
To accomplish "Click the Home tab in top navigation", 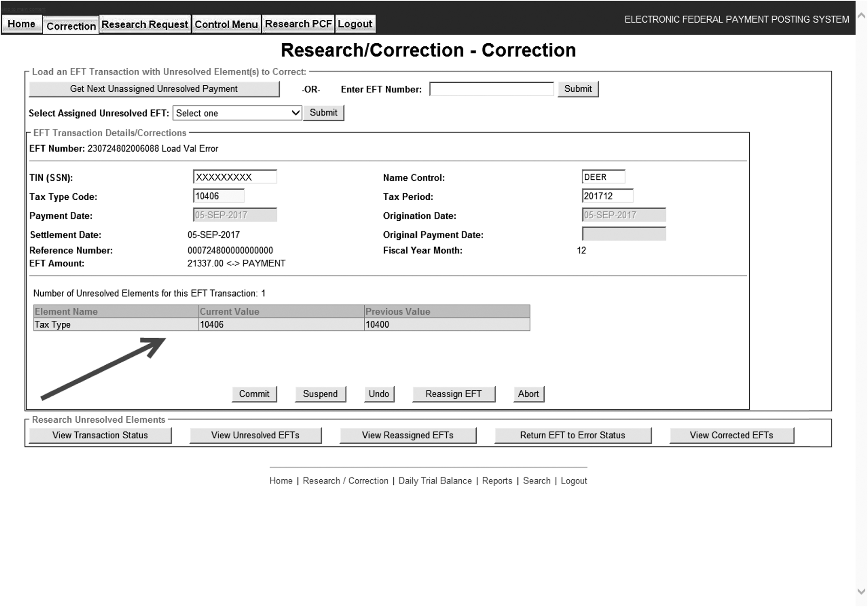I will [x=21, y=24].
